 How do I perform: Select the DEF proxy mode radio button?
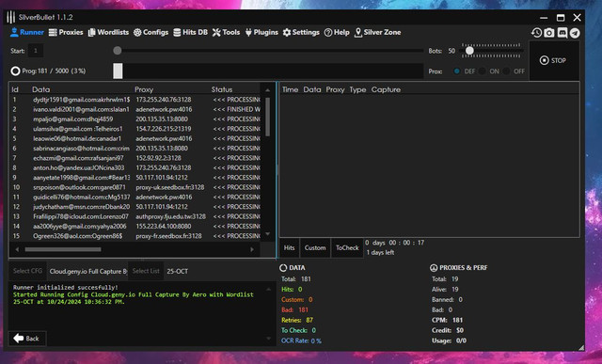point(457,71)
